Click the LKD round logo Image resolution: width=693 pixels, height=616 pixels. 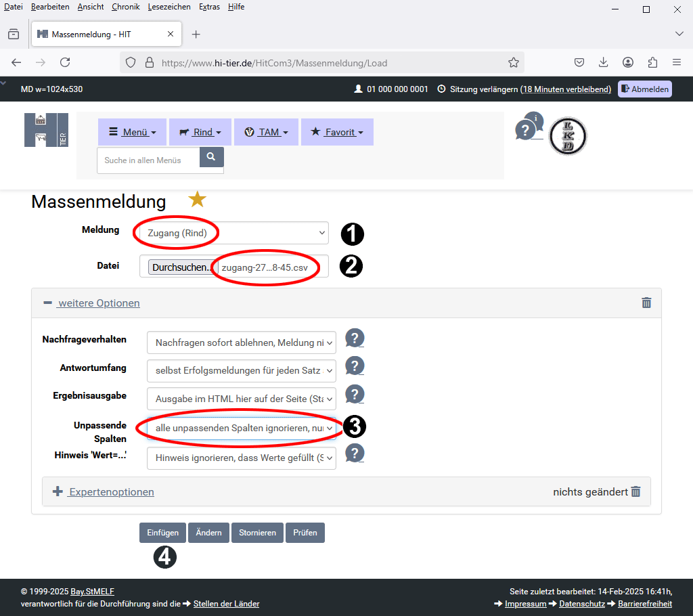[567, 136]
